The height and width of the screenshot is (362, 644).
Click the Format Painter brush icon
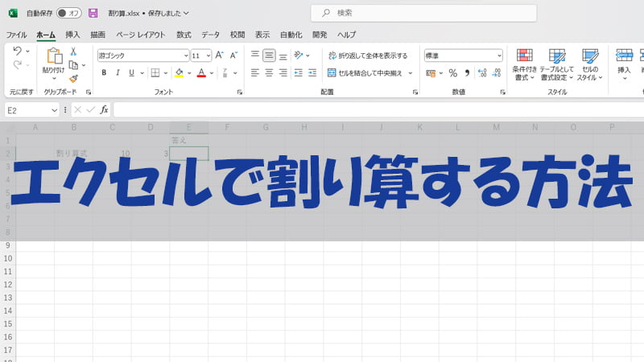point(73,79)
